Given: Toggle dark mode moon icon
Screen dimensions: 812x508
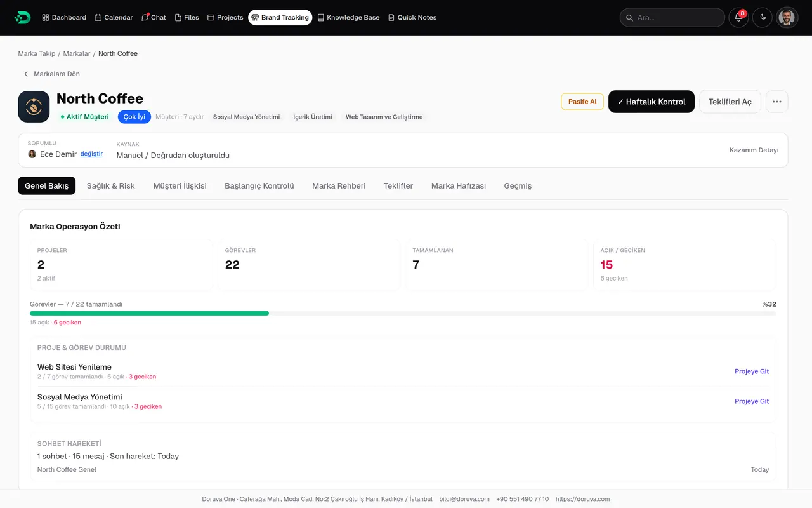Looking at the screenshot, I should coord(763,18).
